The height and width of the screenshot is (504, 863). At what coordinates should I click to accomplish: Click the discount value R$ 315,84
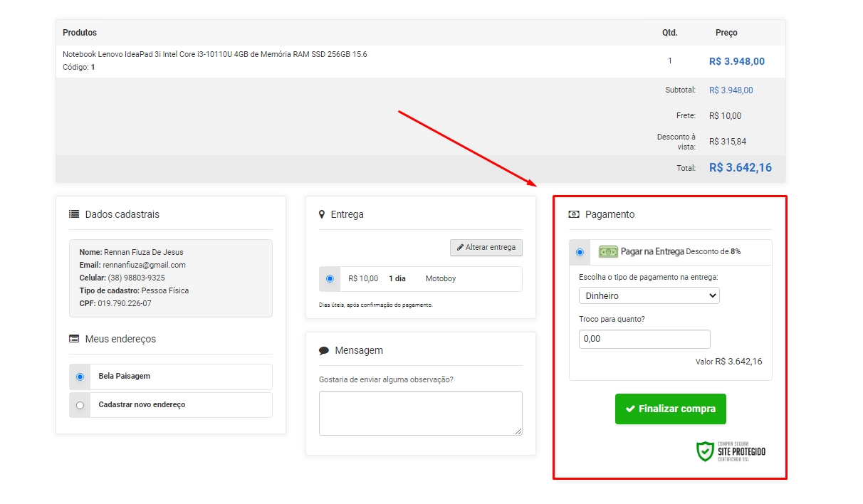[728, 142]
